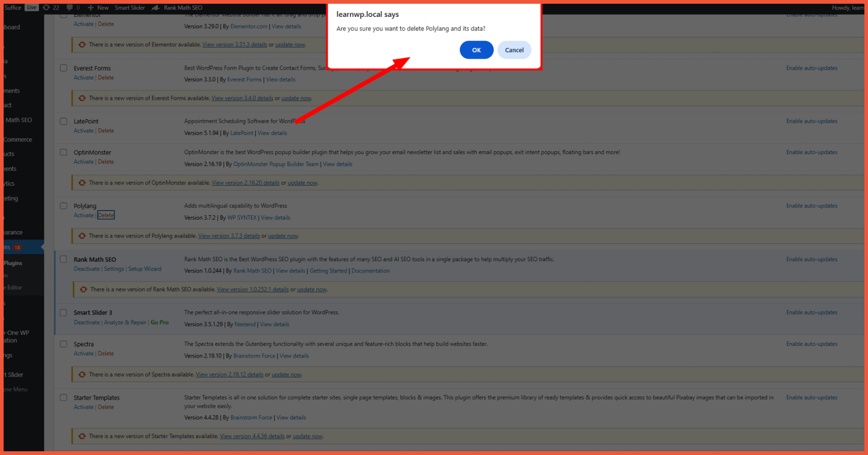Click update now for OptinMonster
868x455 pixels.
pyautogui.click(x=302, y=183)
